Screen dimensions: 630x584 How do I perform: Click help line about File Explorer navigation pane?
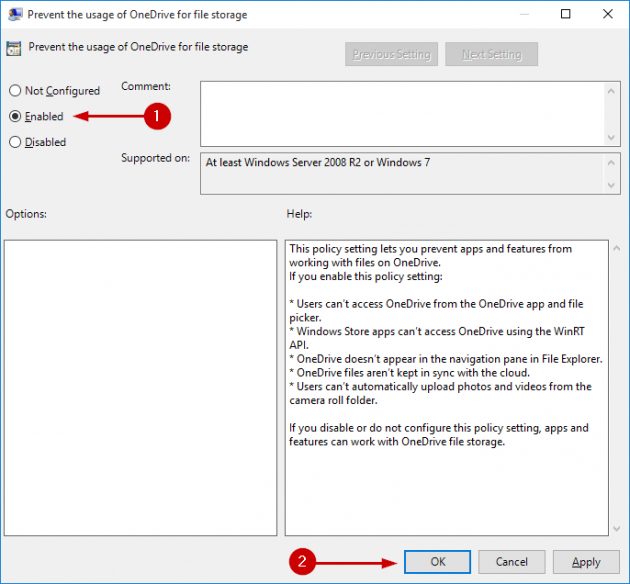(446, 359)
